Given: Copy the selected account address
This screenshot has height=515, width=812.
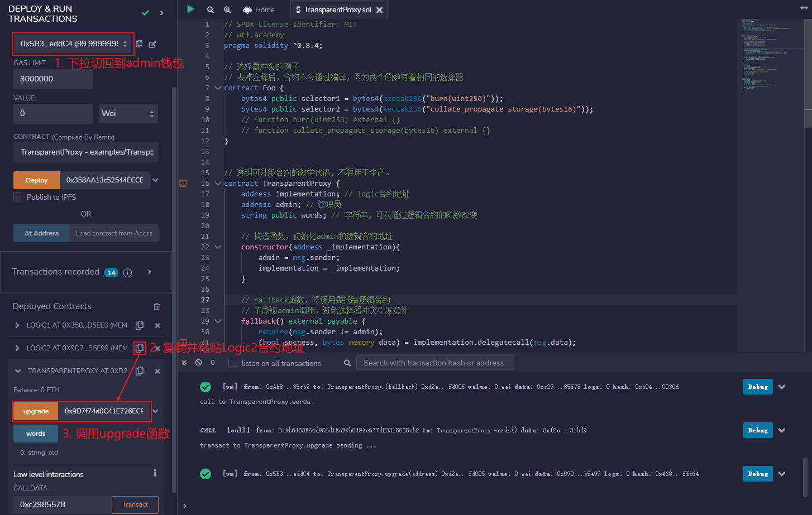Looking at the screenshot, I should pos(139,44).
